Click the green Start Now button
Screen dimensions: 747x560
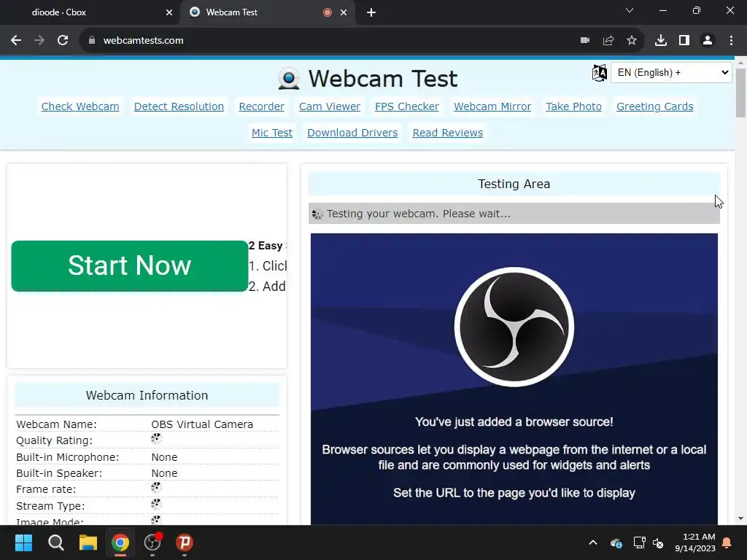coord(130,265)
